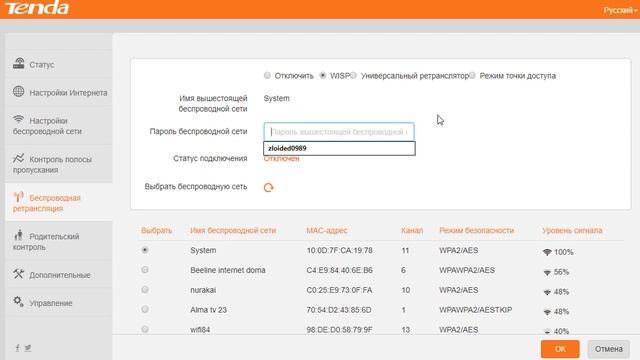Click signal icon for Beeline internet doma
The height and width of the screenshot is (360, 640).
pyautogui.click(x=547, y=272)
